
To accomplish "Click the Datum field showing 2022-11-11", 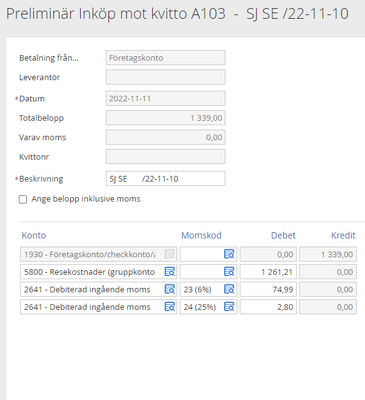I will pos(166,99).
